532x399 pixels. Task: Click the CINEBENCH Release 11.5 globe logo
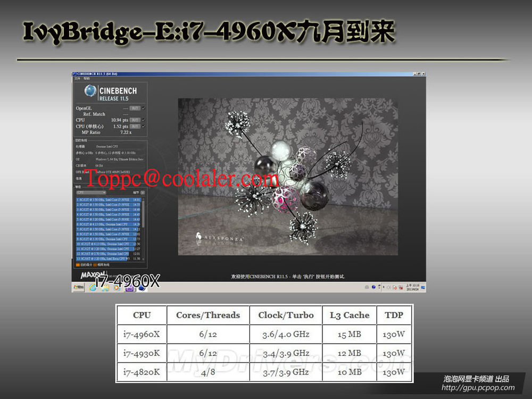click(x=90, y=91)
